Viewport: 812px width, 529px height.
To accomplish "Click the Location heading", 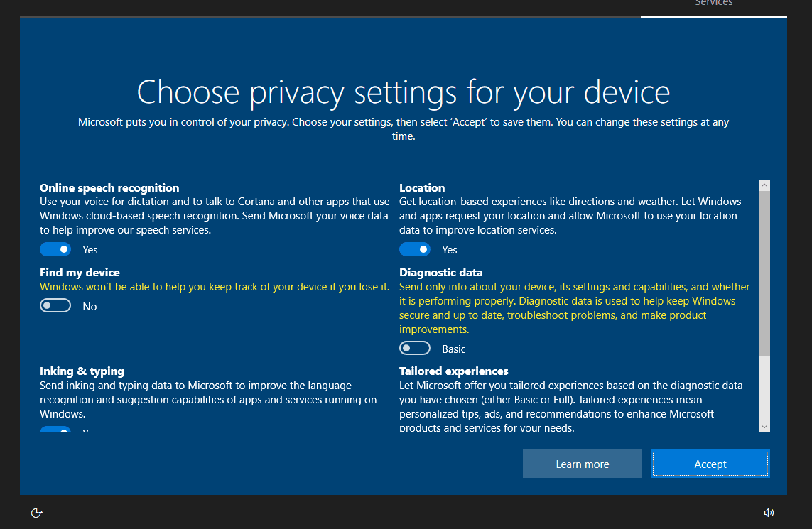I will [x=422, y=188].
